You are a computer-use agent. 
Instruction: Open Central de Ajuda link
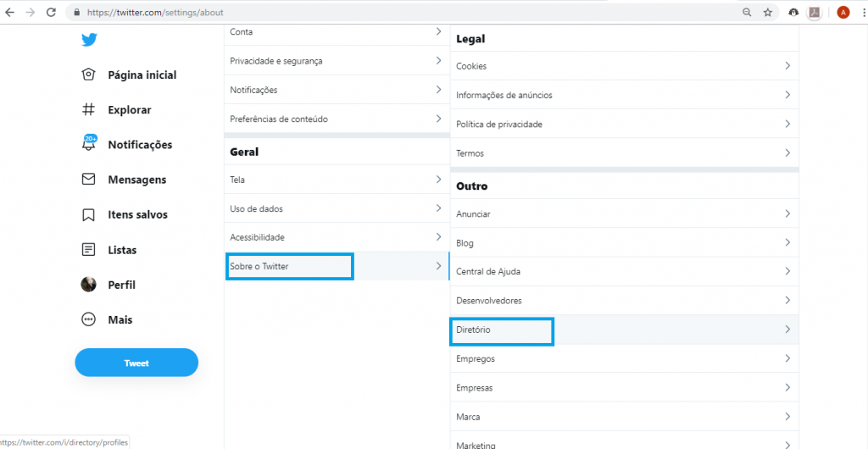click(625, 271)
